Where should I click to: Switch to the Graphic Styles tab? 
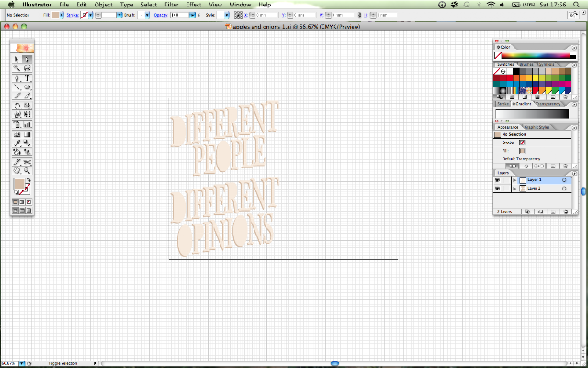pos(537,127)
